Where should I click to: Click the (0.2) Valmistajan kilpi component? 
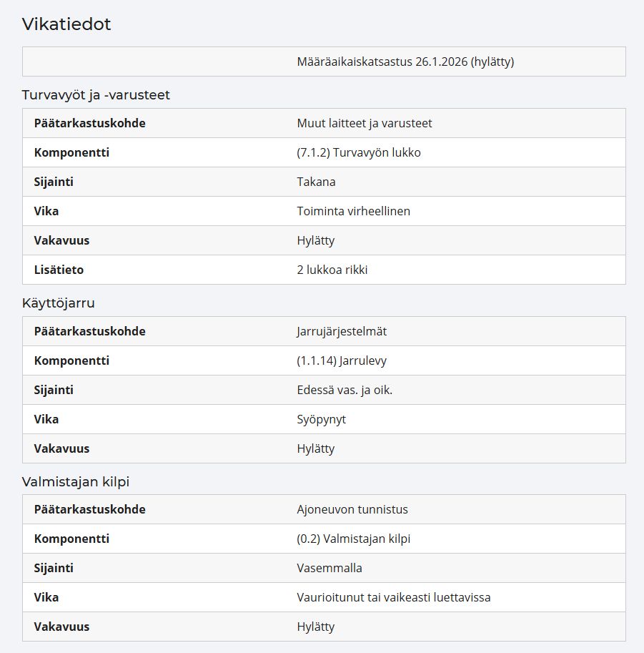[353, 539]
